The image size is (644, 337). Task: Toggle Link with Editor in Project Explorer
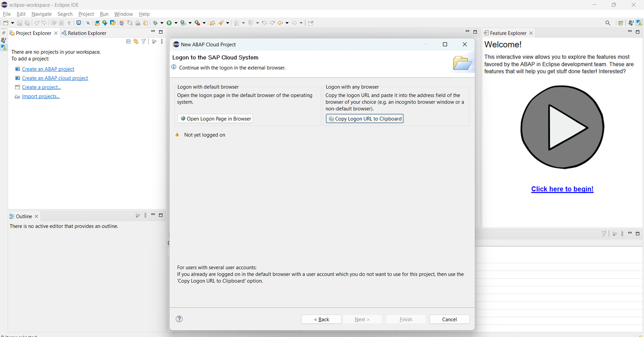coord(136,42)
